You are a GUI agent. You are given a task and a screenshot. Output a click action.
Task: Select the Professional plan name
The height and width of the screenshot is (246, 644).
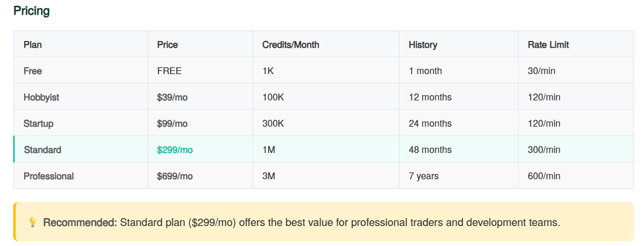[48, 176]
